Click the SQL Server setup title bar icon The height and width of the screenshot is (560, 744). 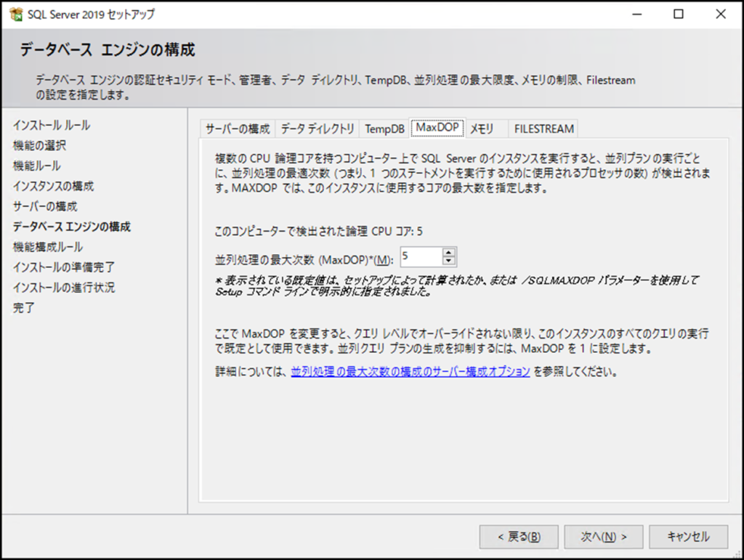pyautogui.click(x=16, y=15)
